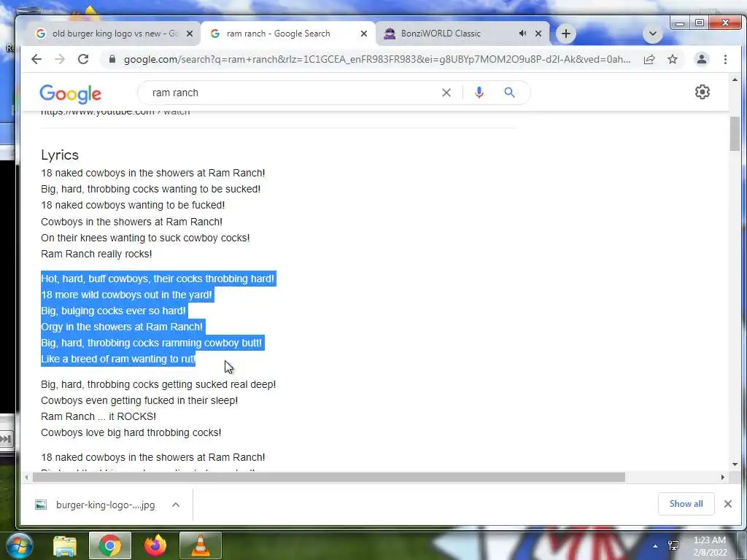Mute BonziWORLD tab audio icon
Viewport: 747px width, 560px height.
522,34
